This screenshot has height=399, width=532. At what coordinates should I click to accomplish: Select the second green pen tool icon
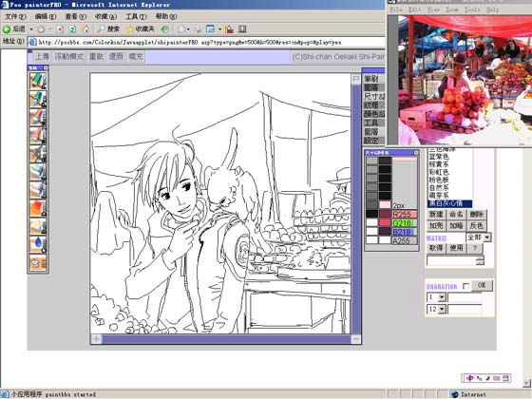[x=38, y=100]
